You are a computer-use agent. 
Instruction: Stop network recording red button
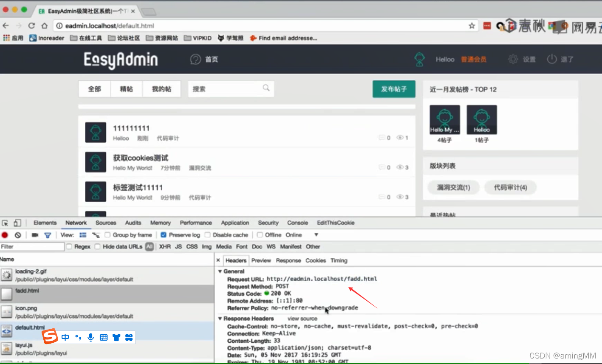5,235
